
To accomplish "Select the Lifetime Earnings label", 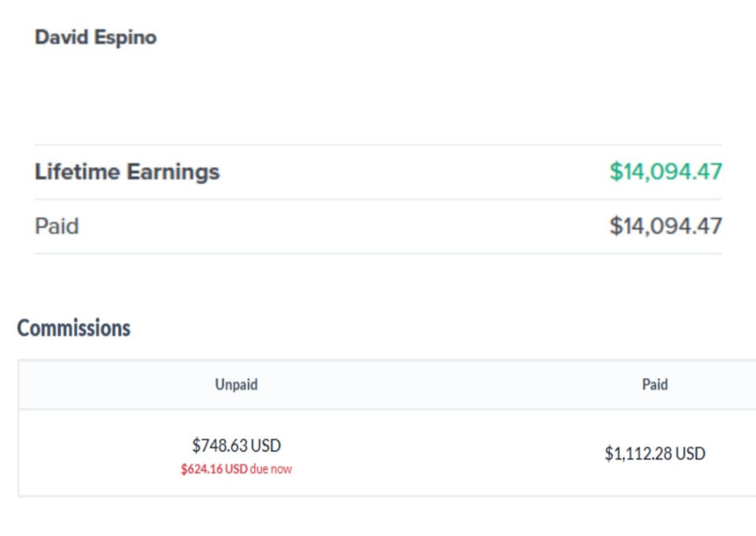I will click(127, 172).
